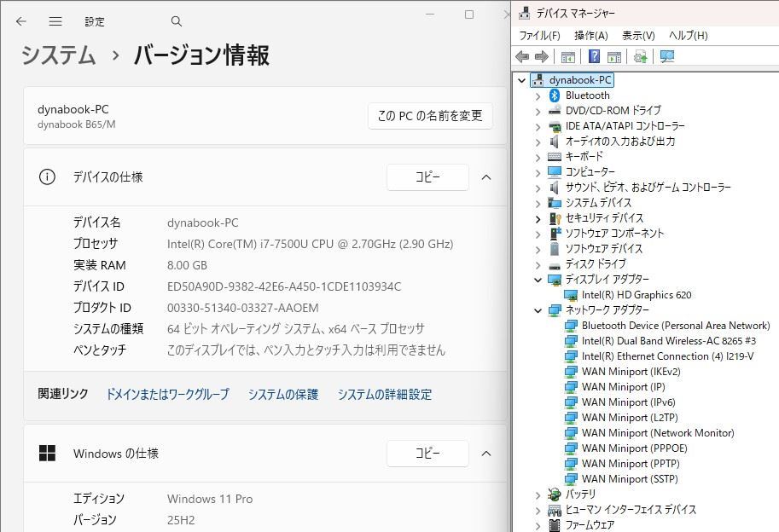
Task: Click the back arrow in Device Manager toolbar
Action: [522, 56]
